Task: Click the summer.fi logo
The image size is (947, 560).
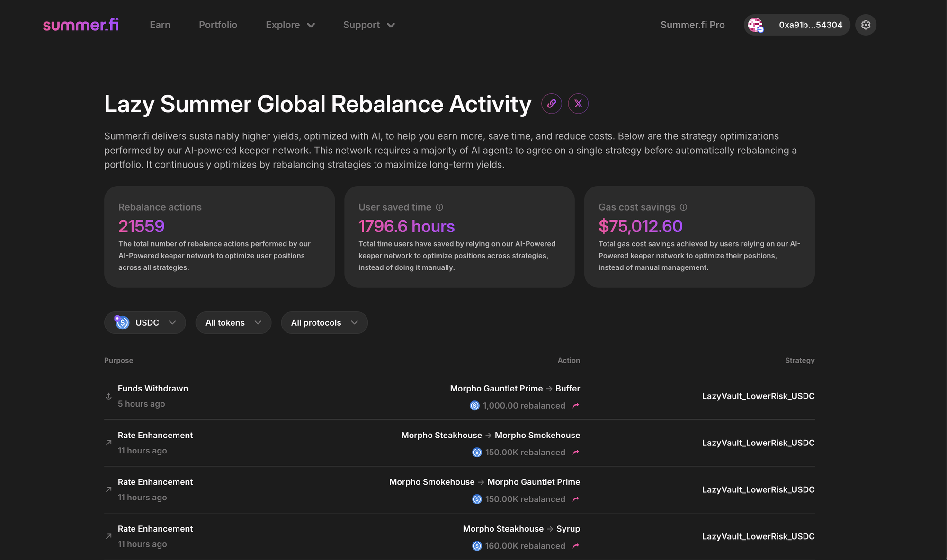Action: (x=80, y=25)
